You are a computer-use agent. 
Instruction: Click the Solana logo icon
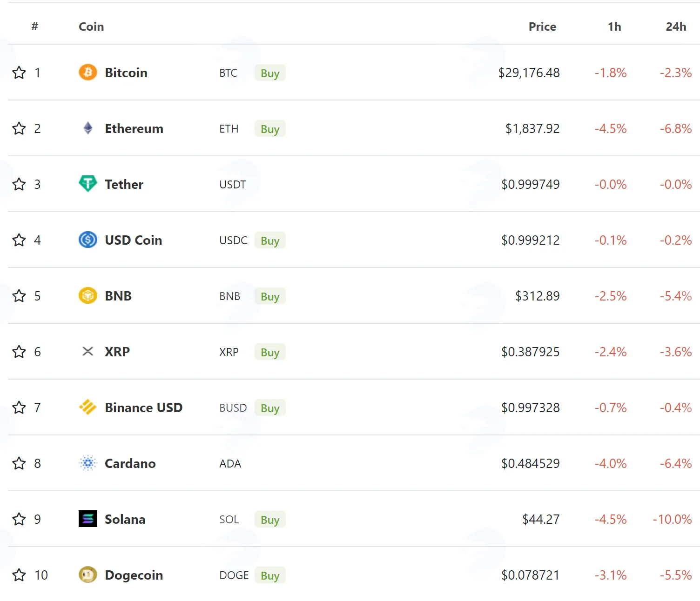click(87, 519)
